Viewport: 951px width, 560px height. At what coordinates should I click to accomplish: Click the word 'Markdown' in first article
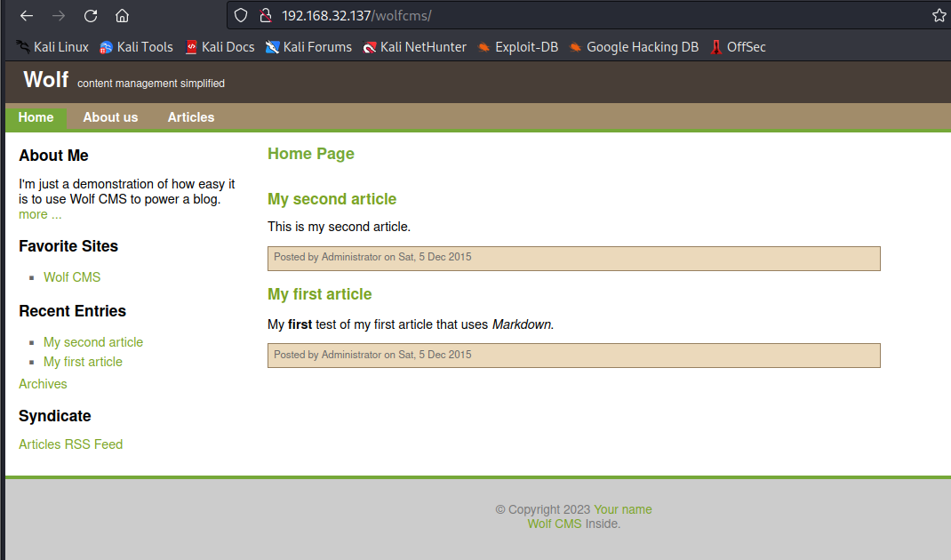[x=522, y=324]
